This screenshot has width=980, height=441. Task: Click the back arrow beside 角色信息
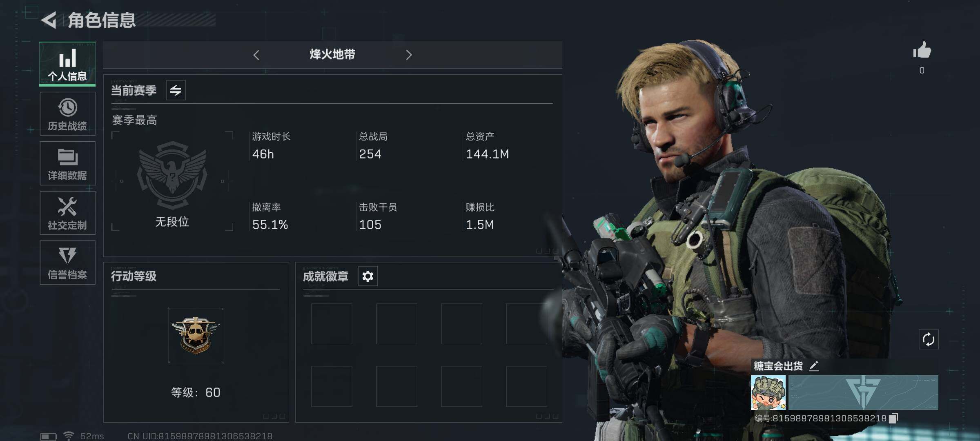49,20
